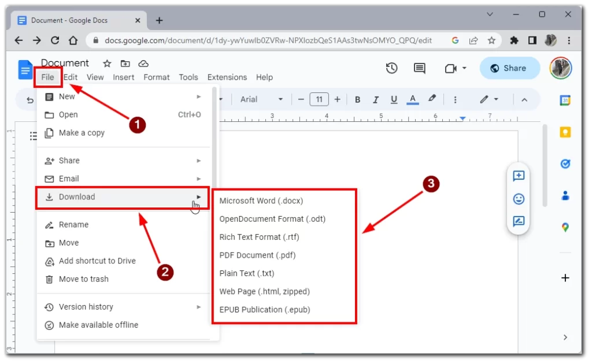Open Google Calendar in side panel
Screen dimensions: 592x364
(565, 101)
